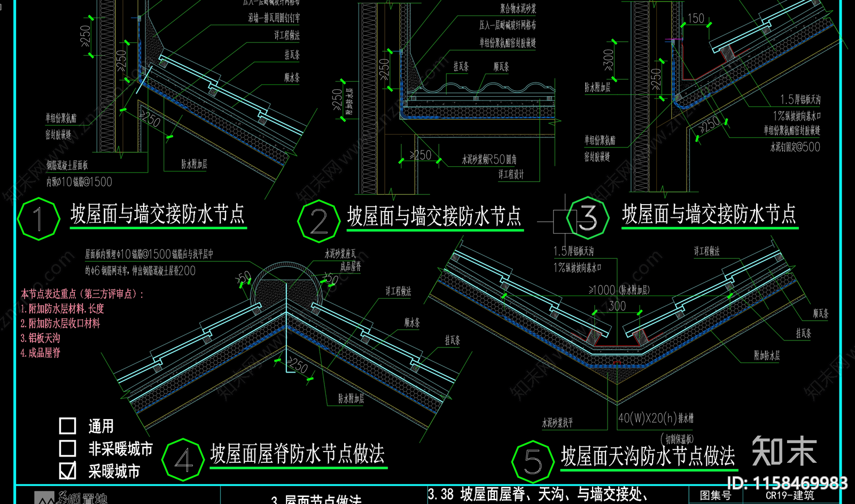Image resolution: width=855 pixels, height=504 pixels.
Task: Select the label 水泥砂浆侧R50圆角
Action: point(489,159)
